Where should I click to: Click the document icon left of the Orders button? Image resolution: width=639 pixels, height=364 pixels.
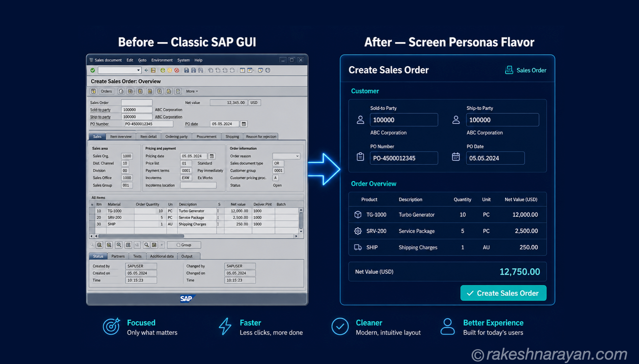[x=93, y=91]
